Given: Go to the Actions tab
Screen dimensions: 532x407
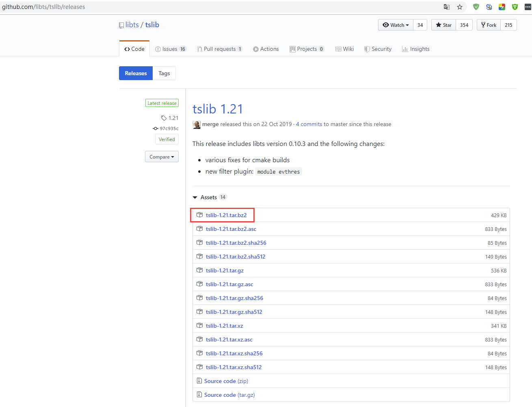Looking at the screenshot, I should (x=266, y=49).
